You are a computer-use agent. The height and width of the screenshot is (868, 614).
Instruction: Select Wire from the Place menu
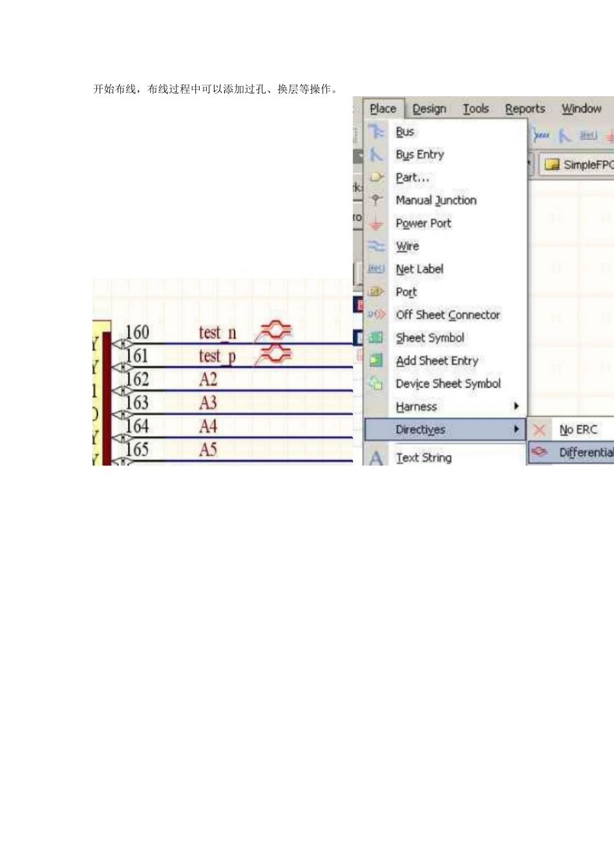pyautogui.click(x=446, y=246)
